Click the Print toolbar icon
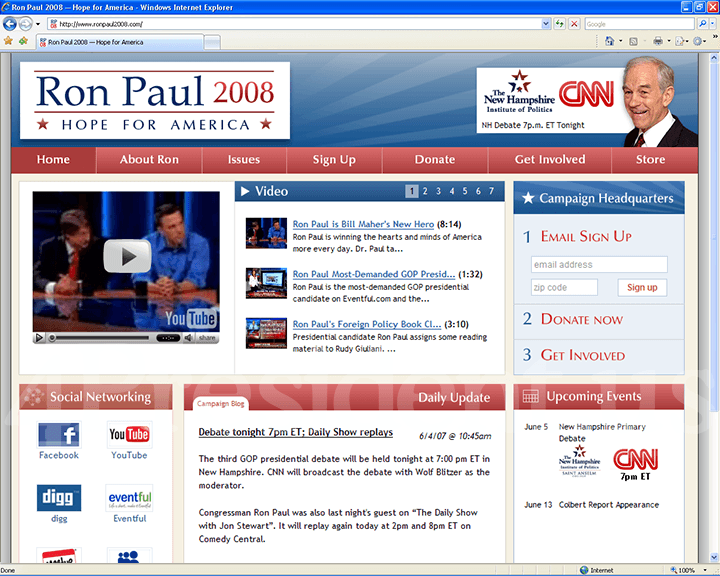This screenshot has height=576, width=720. (x=658, y=41)
